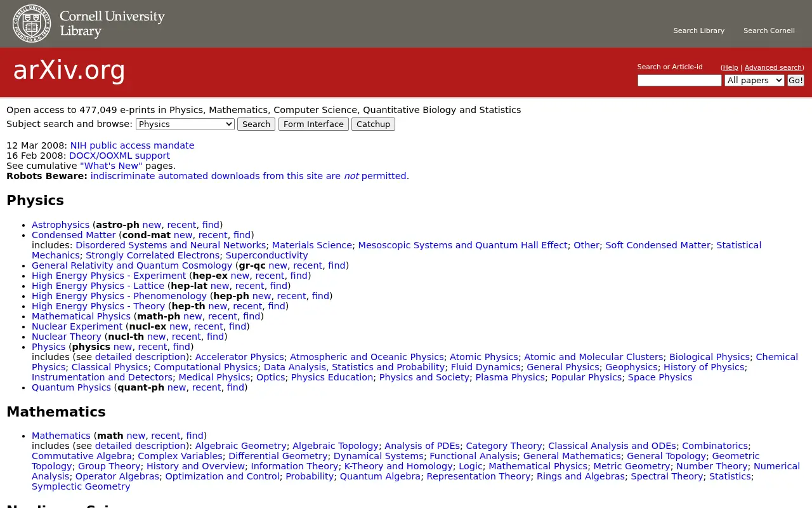This screenshot has height=508, width=812.
Task: Open the Search Library link
Action: coord(698,30)
